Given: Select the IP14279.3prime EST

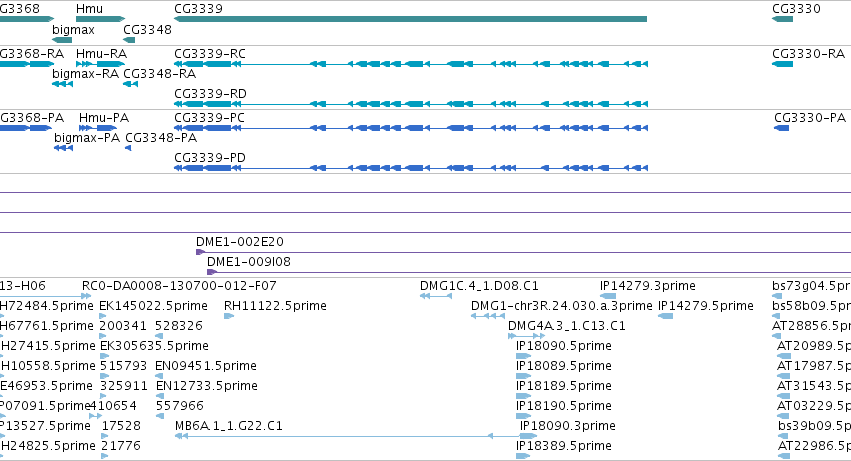Looking at the screenshot, I should point(608,296).
